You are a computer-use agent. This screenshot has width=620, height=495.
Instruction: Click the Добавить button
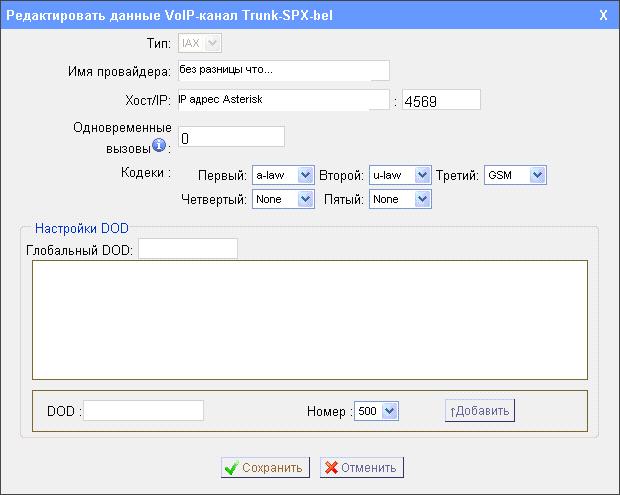tap(480, 411)
